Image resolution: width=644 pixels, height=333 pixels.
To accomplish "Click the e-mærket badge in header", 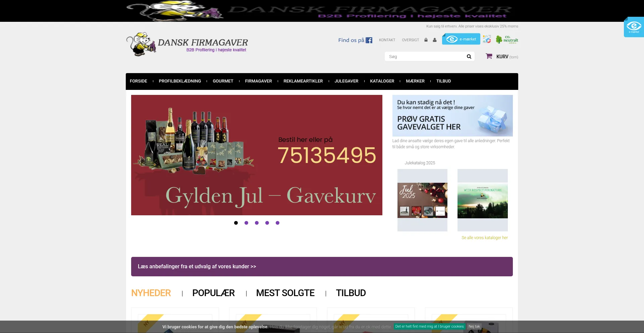I will [x=461, y=39].
